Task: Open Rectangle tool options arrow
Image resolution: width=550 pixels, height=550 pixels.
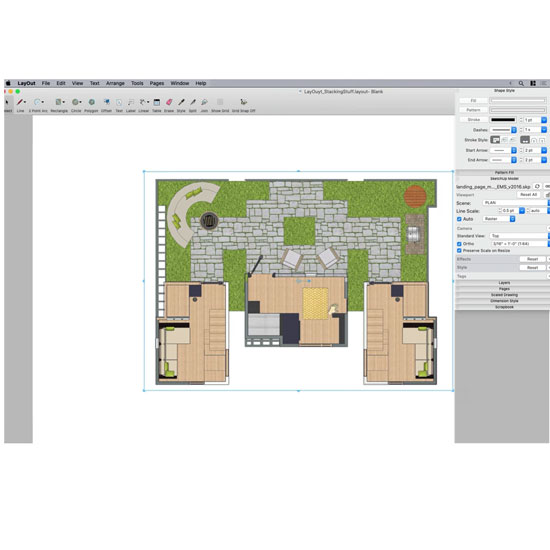Action: tap(63, 102)
